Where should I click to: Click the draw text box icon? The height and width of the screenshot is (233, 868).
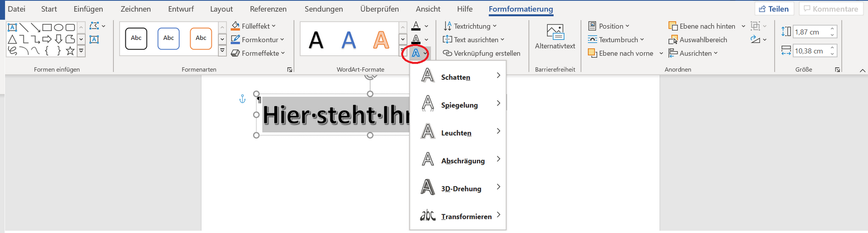click(94, 39)
